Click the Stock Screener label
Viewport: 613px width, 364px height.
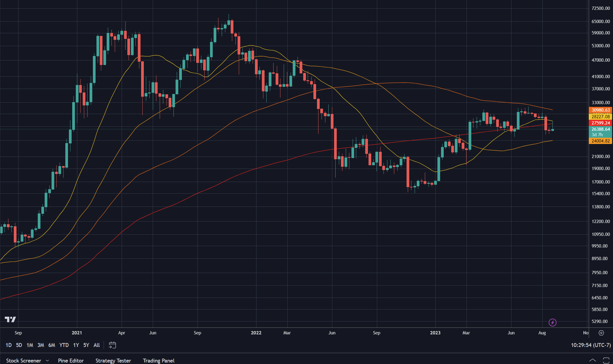pos(23,361)
